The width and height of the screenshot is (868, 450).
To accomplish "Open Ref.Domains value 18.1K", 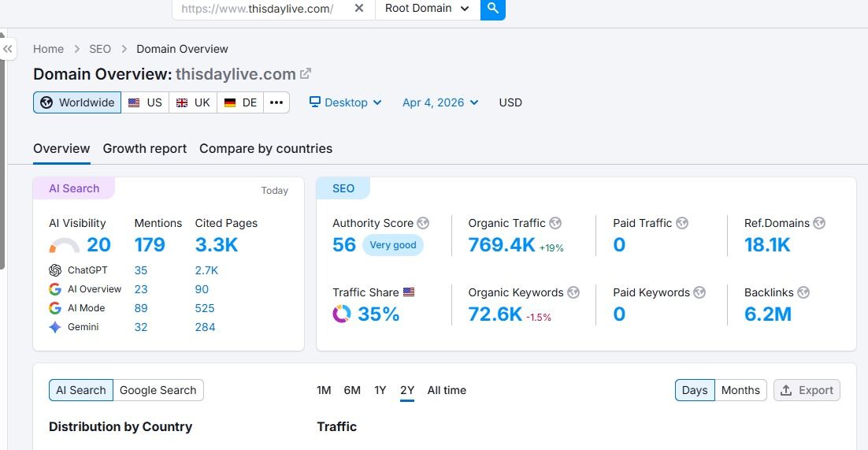I will pos(767,244).
